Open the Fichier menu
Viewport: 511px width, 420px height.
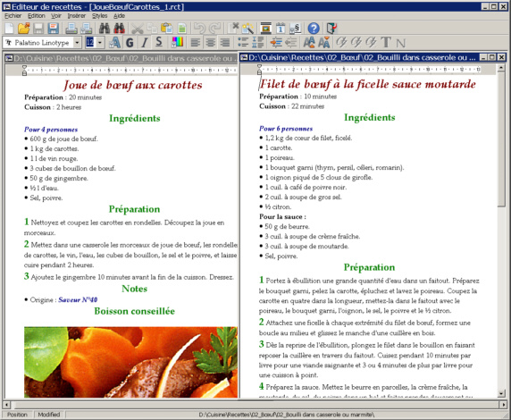13,16
